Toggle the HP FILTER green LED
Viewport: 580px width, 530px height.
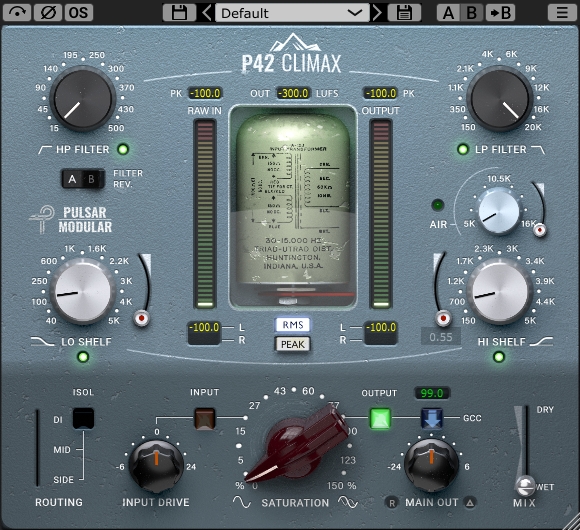123,149
